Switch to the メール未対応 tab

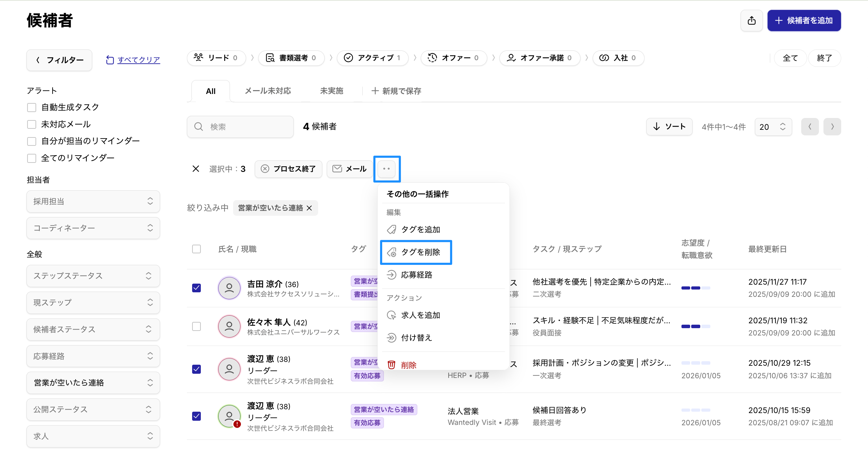click(x=268, y=91)
